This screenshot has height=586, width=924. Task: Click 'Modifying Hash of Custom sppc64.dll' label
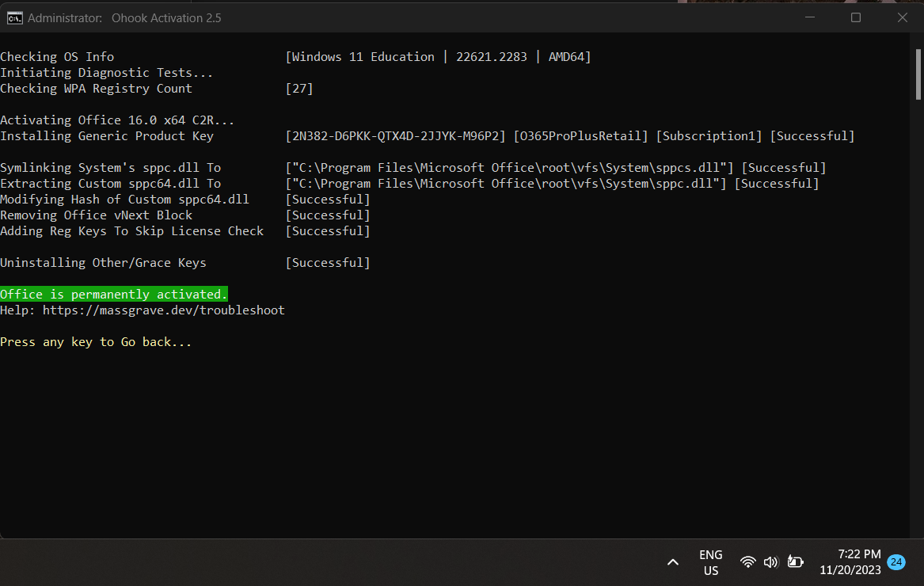[x=124, y=200]
